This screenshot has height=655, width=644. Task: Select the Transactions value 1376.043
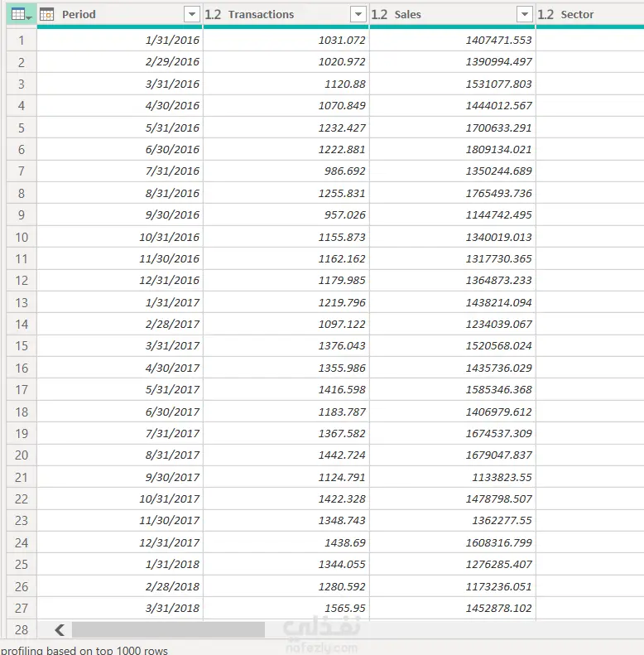(286, 346)
